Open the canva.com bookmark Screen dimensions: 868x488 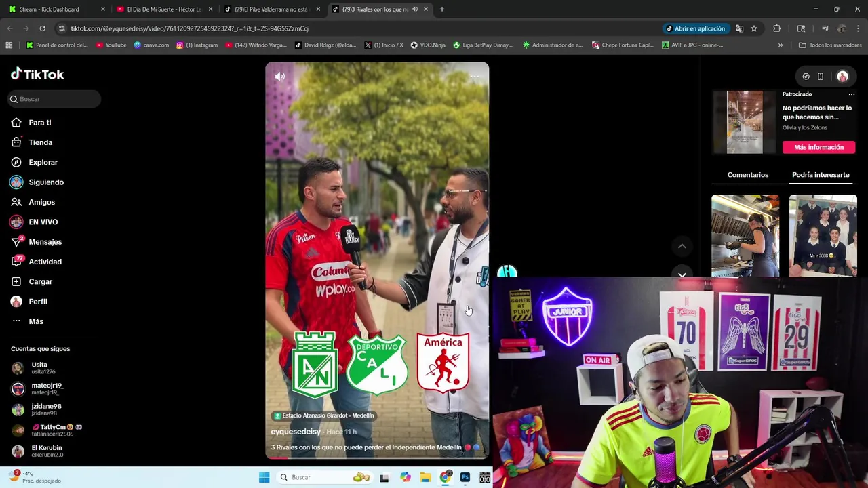click(x=151, y=45)
